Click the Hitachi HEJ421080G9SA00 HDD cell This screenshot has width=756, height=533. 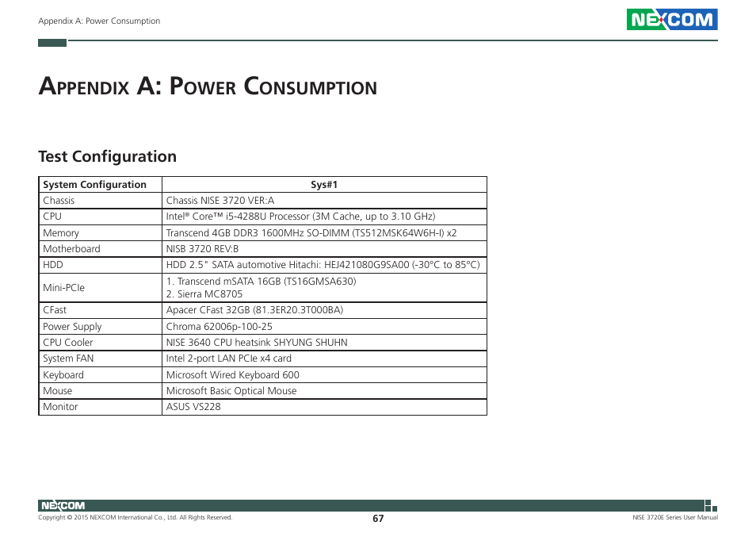point(323,265)
